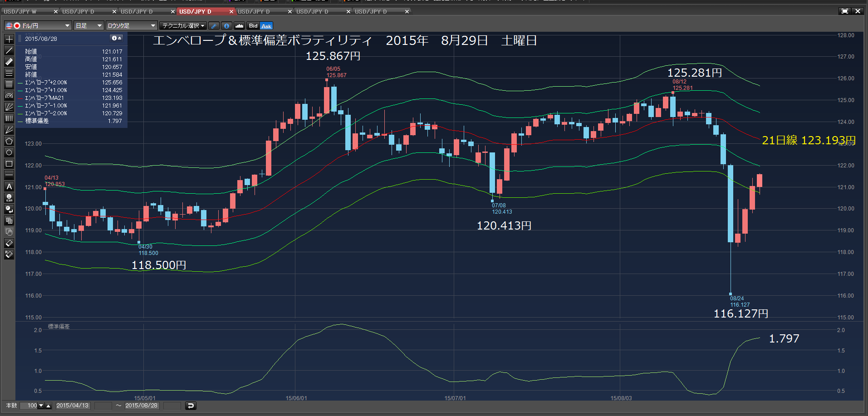
Task: Select the trend line drawing tool
Action: point(9,50)
